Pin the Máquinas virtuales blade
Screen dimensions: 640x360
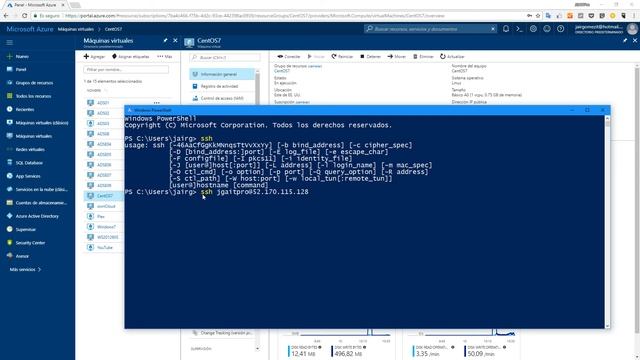pos(165,40)
